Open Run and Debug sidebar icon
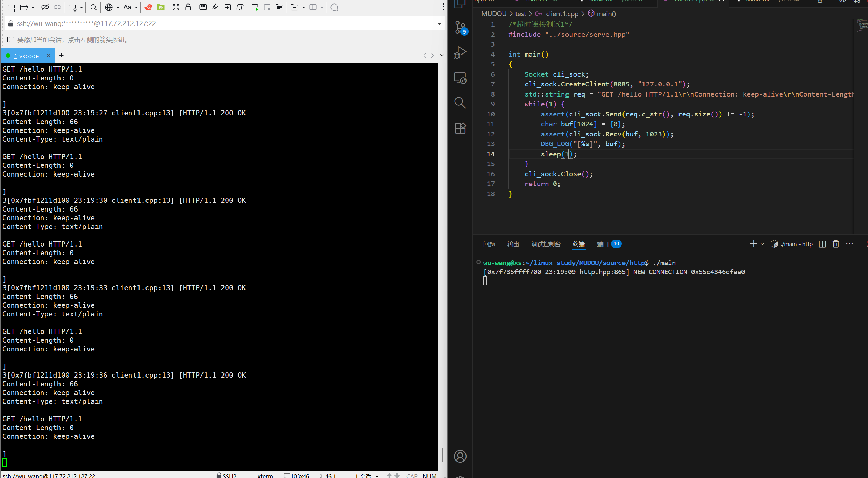Viewport: 868px width, 478px height. point(460,52)
